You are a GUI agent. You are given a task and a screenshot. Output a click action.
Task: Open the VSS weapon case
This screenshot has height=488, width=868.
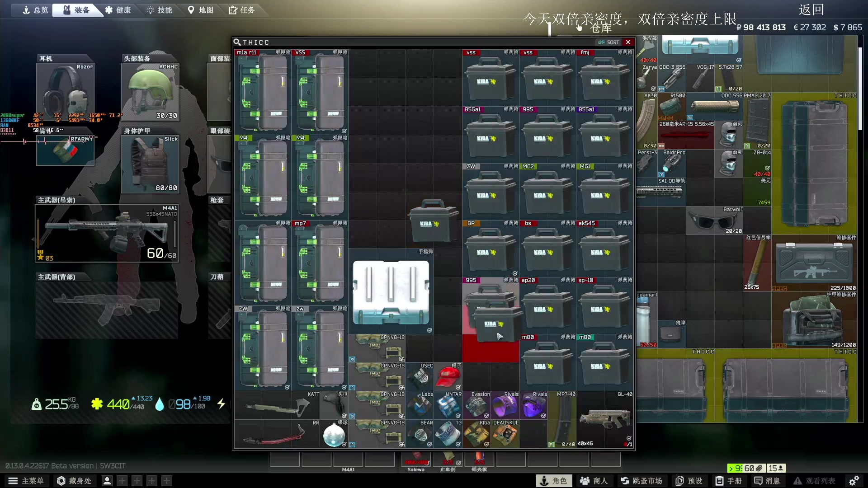pyautogui.click(x=320, y=92)
